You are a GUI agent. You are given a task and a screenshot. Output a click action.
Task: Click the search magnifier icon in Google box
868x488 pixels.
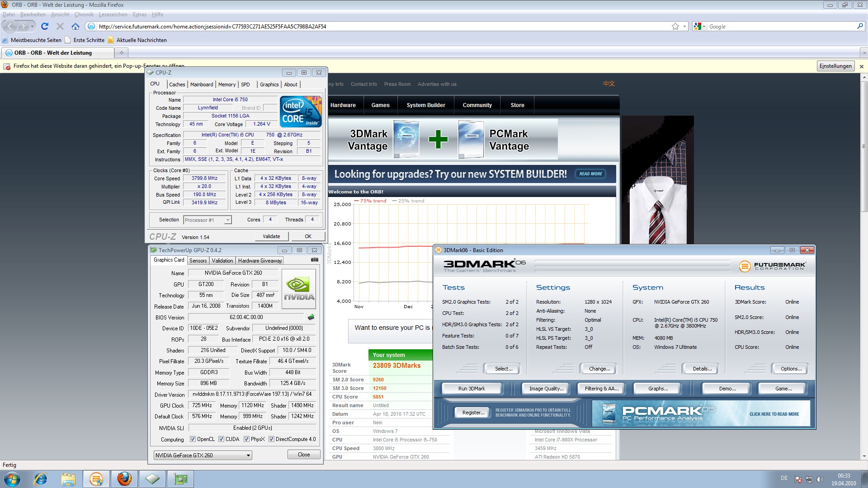860,26
